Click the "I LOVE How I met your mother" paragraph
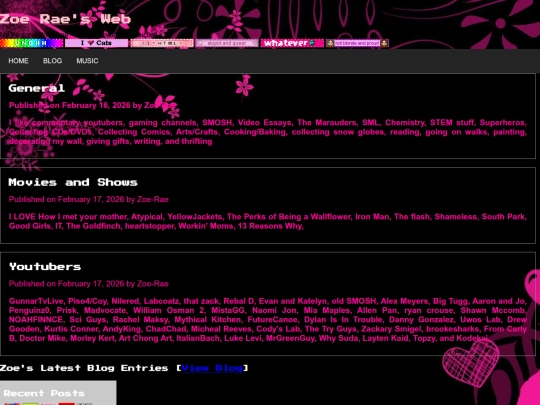This screenshot has width=540, height=405. (x=268, y=221)
